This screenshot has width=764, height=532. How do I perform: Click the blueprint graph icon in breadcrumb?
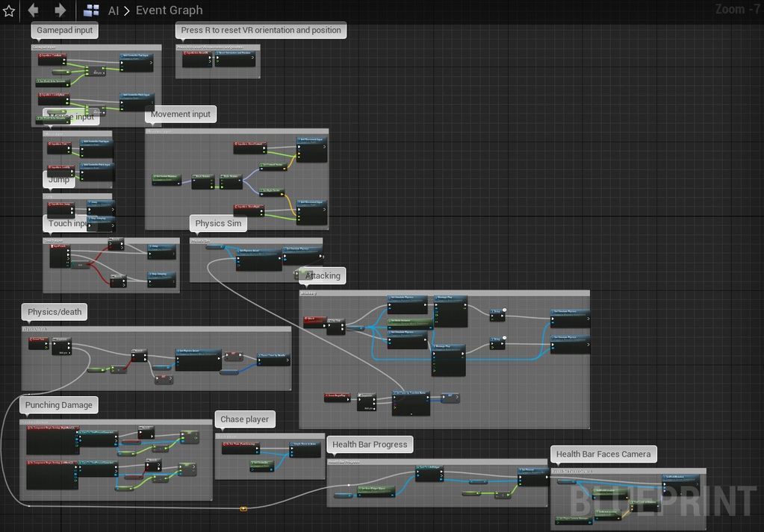[91, 10]
